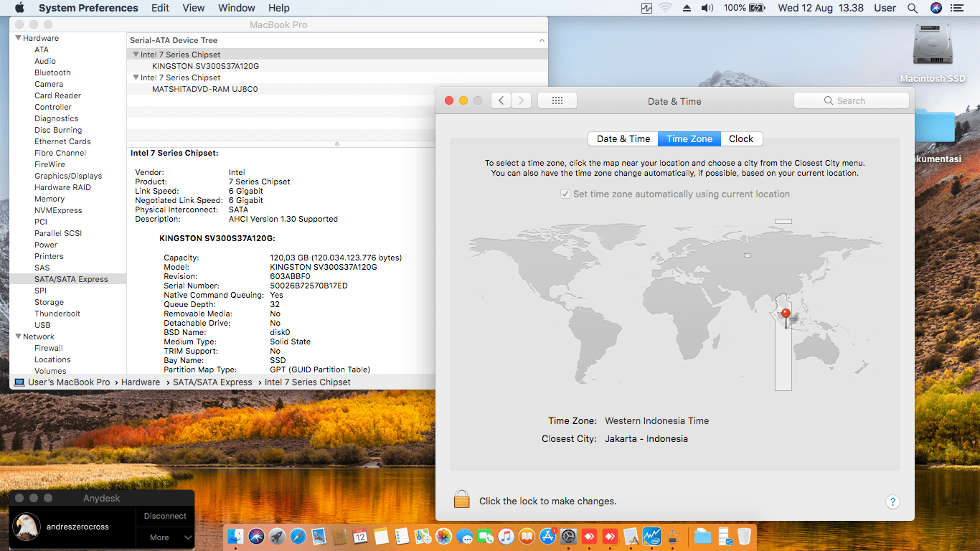
Task: Open Launchpad from the Dock
Action: point(278,536)
